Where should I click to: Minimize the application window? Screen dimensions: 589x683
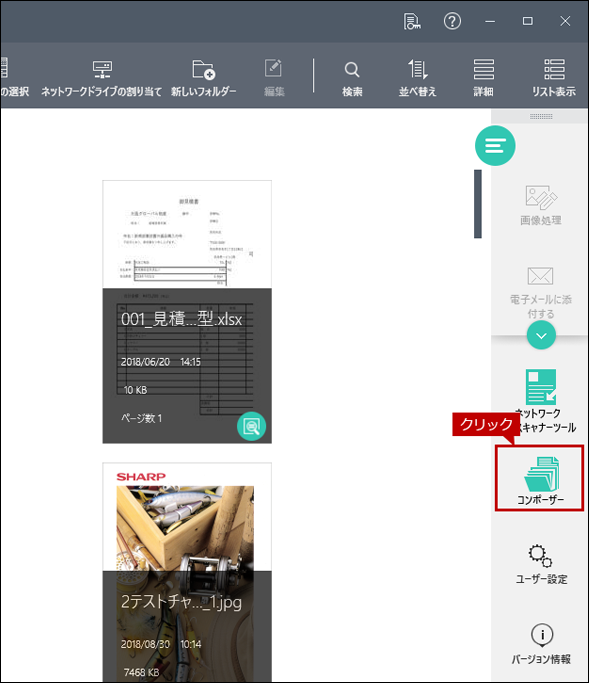[x=490, y=21]
